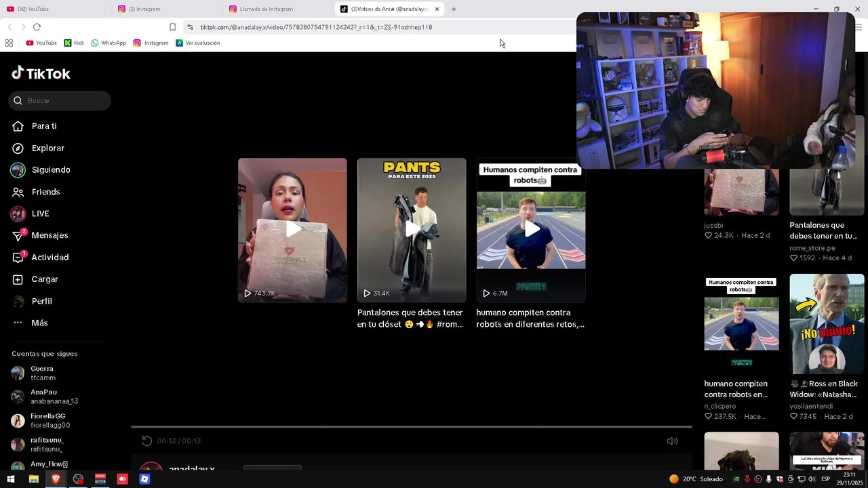Image resolution: width=868 pixels, height=488 pixels.
Task: Open the Windows Start menu
Action: (x=10, y=479)
